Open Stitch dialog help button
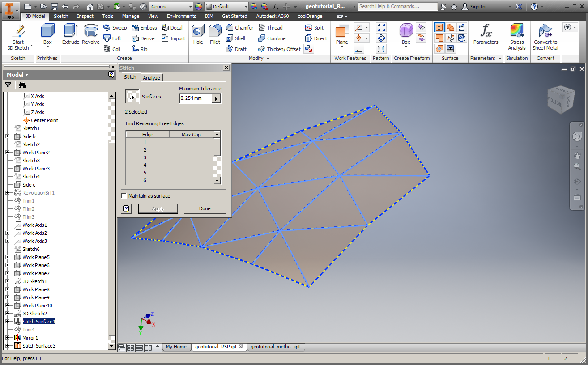The width and height of the screenshot is (588, 365). pyautogui.click(x=126, y=208)
